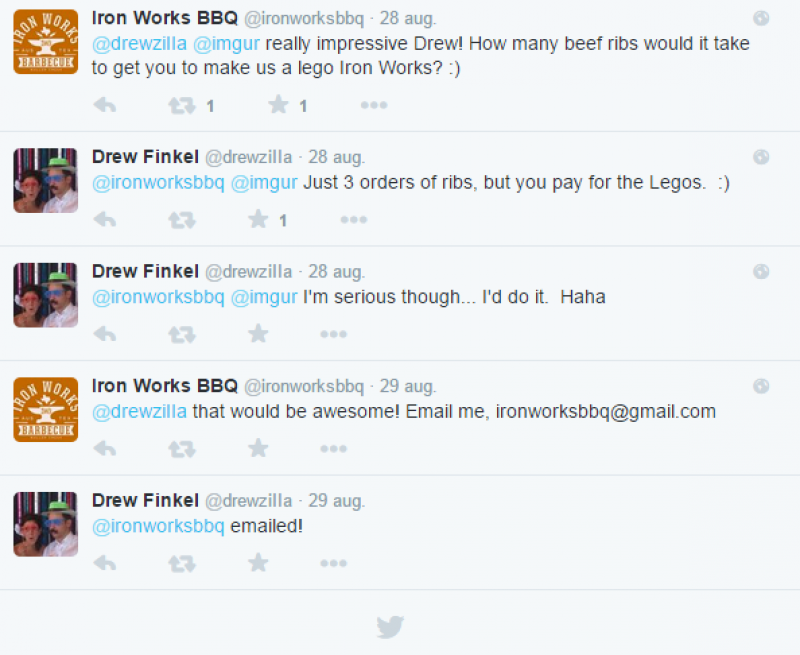Viewport: 800px width, 655px height.
Task: Open Iron Works BBQ avatar in first tweet
Action: coord(45,42)
